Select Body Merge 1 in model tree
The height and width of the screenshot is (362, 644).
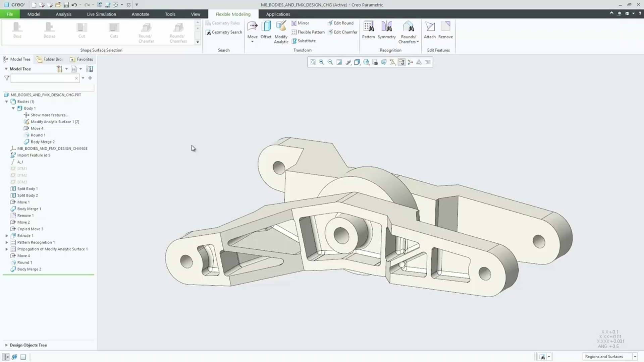[x=29, y=209]
